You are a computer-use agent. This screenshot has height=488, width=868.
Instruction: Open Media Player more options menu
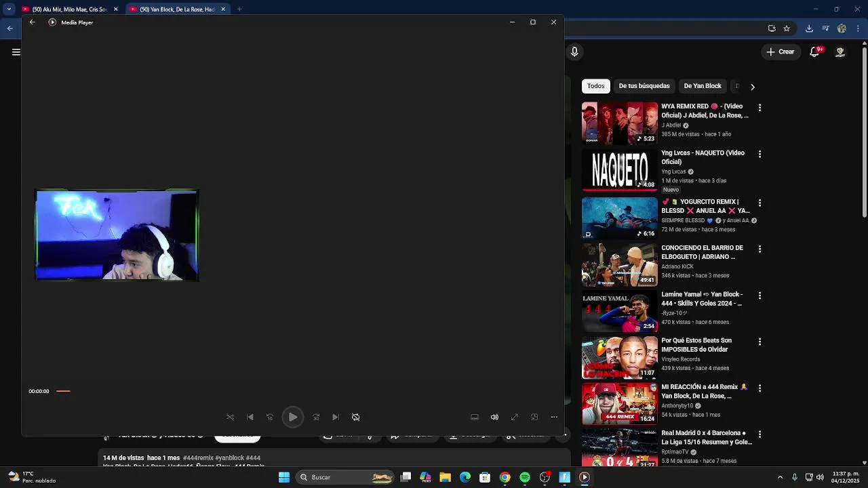tap(554, 418)
